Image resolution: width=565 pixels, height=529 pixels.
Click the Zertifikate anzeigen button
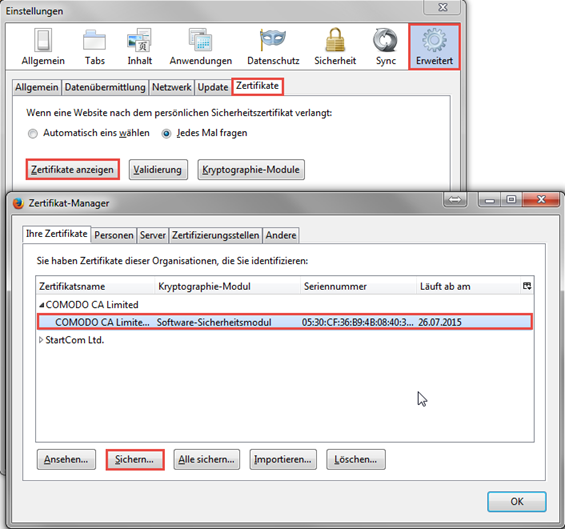(x=72, y=169)
